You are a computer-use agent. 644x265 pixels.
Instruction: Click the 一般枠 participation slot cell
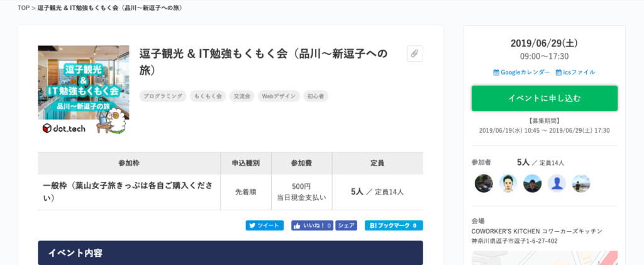pos(129,192)
